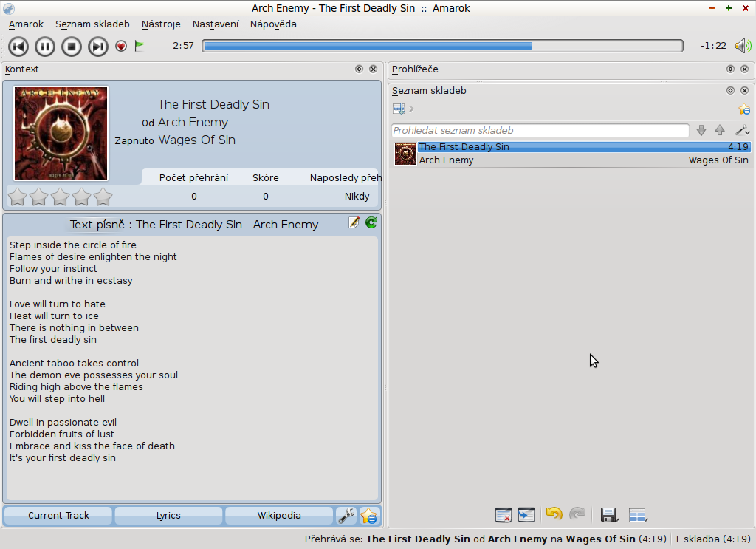Click the volume speaker icon
756x549 pixels.
(x=743, y=46)
